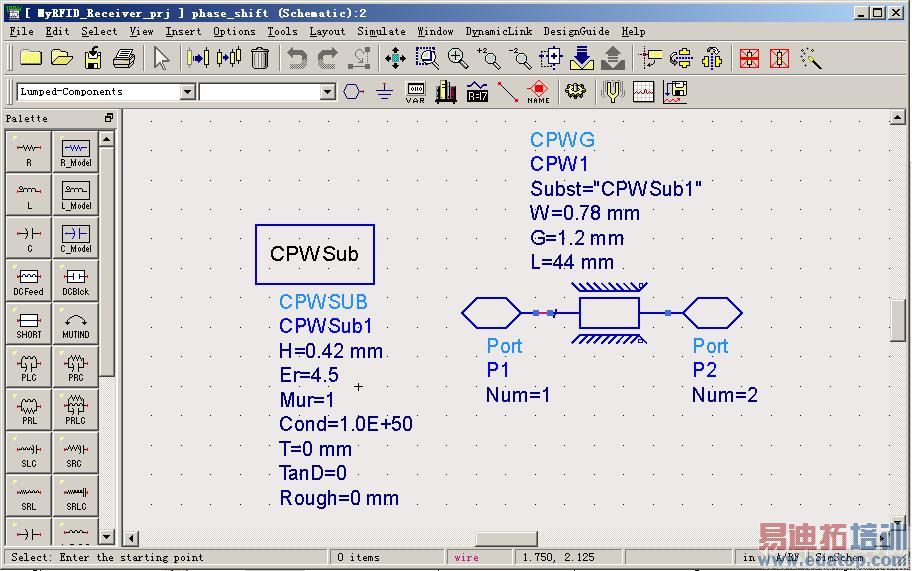Click the NAME wire label icon
This screenshot has width=912, height=571.
click(x=539, y=92)
